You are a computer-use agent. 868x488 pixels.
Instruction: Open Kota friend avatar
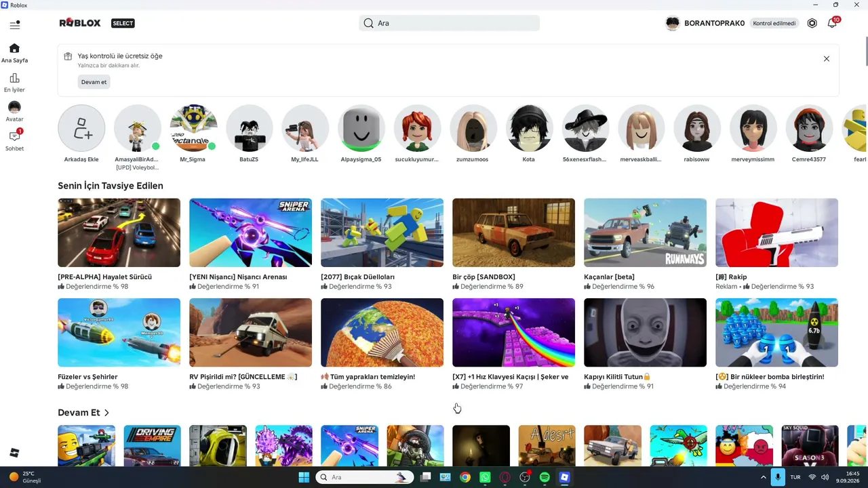click(x=529, y=128)
